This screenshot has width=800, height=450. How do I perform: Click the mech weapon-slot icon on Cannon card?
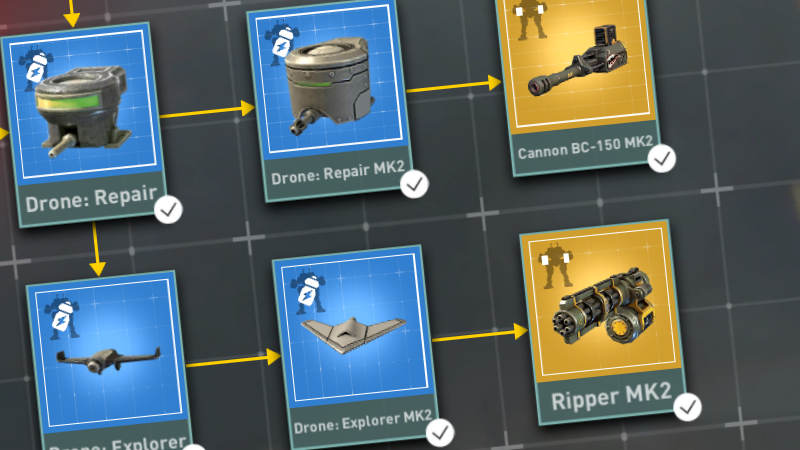(530, 19)
